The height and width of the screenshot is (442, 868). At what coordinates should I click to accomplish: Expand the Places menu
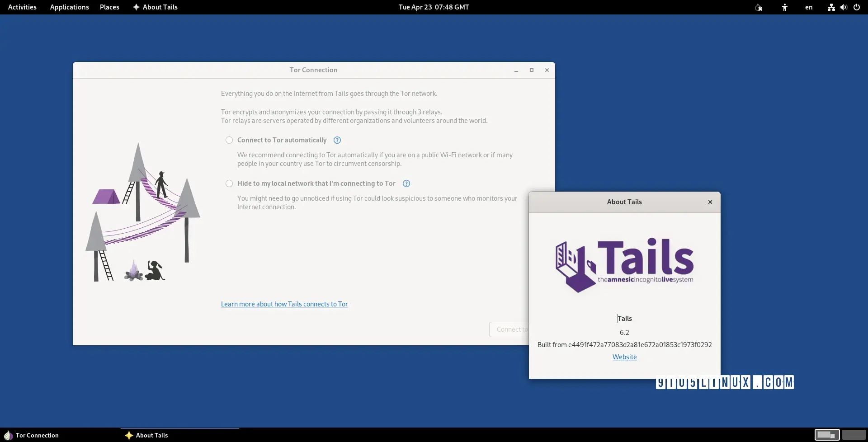coord(109,7)
